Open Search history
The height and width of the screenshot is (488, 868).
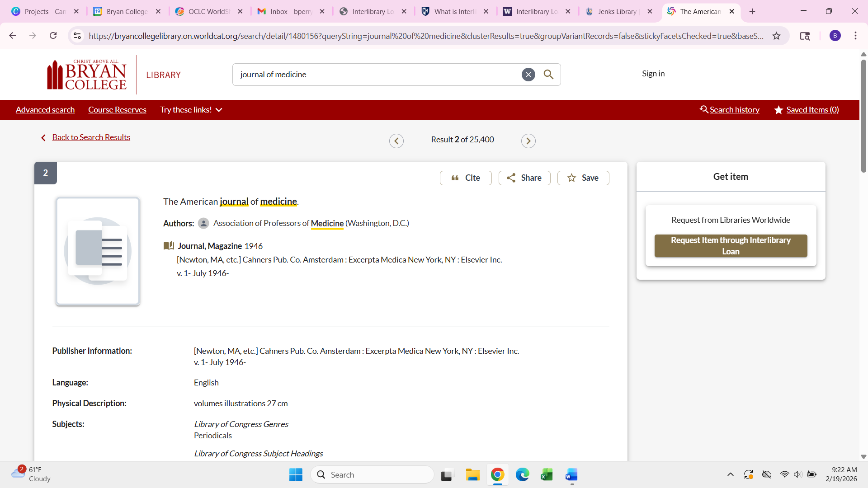(730, 110)
